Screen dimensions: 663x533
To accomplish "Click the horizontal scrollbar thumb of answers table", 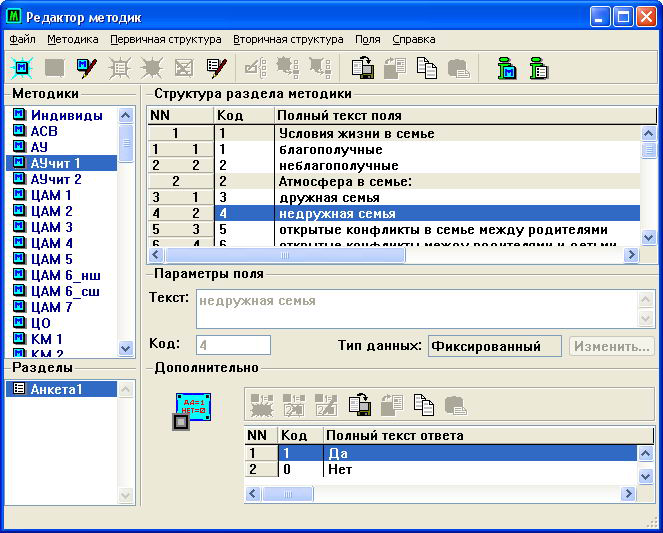I will pyautogui.click(x=288, y=494).
